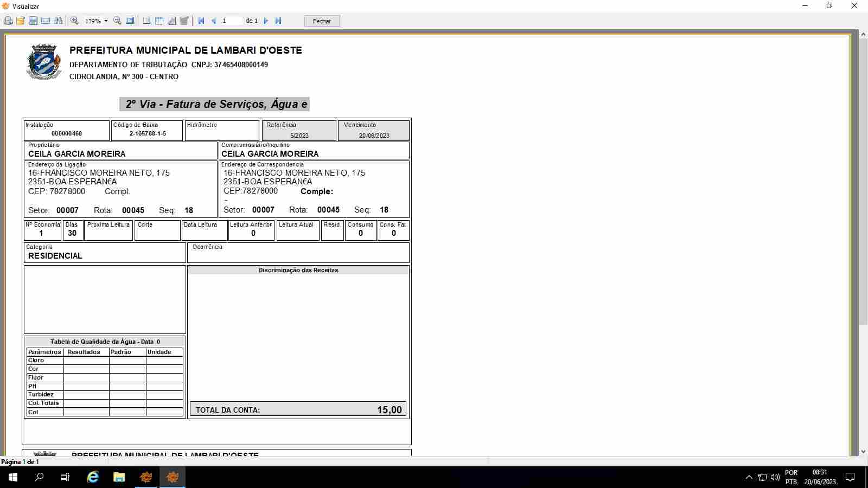Image resolution: width=868 pixels, height=488 pixels.
Task: Expand the 139% zoom level dropdown
Action: [106, 21]
